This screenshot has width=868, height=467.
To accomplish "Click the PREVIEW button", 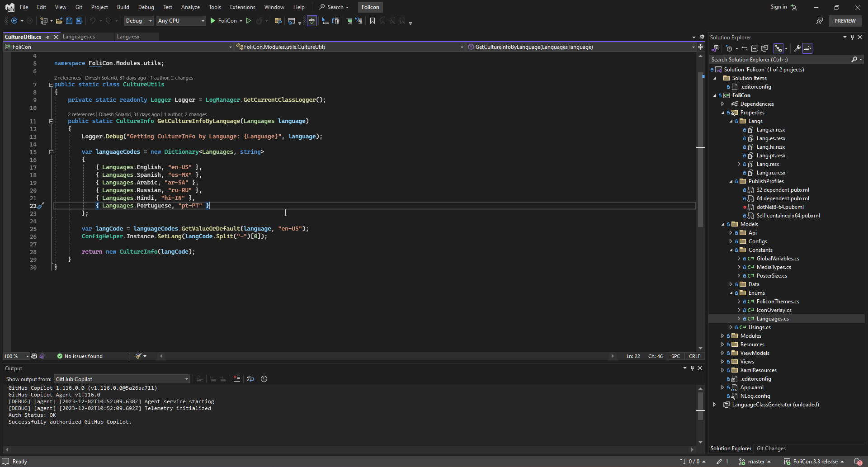I will (x=845, y=21).
